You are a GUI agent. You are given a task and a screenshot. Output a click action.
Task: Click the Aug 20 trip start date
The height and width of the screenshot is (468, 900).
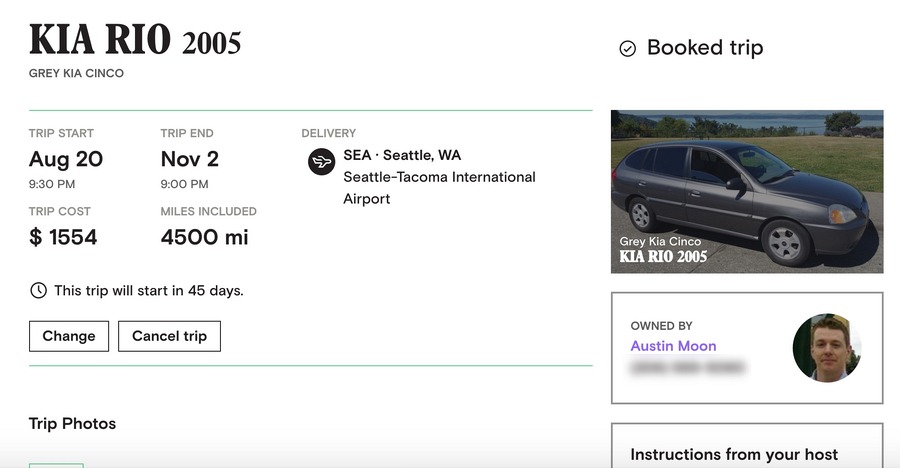[66, 159]
